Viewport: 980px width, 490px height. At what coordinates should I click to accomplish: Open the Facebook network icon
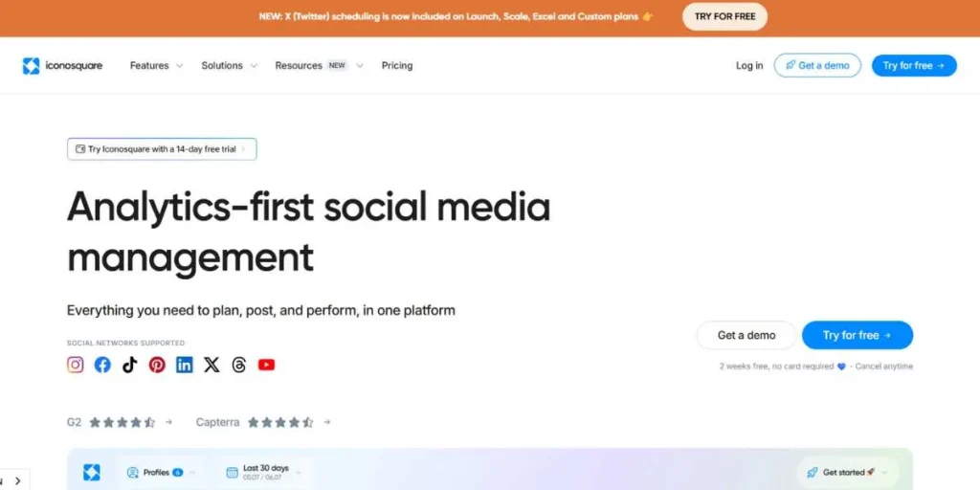(102, 365)
